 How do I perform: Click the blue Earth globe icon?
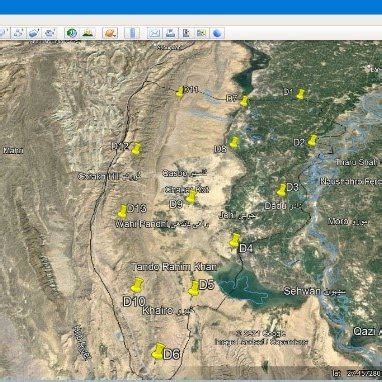(x=217, y=33)
